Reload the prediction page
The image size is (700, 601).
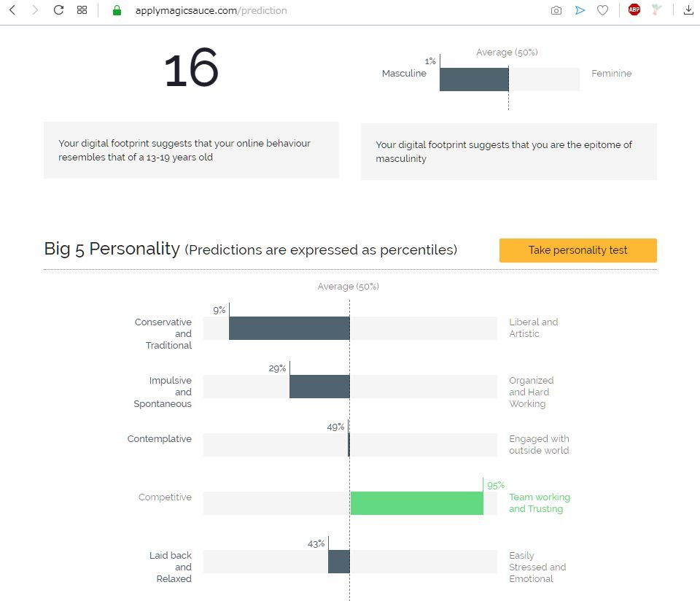click(59, 10)
